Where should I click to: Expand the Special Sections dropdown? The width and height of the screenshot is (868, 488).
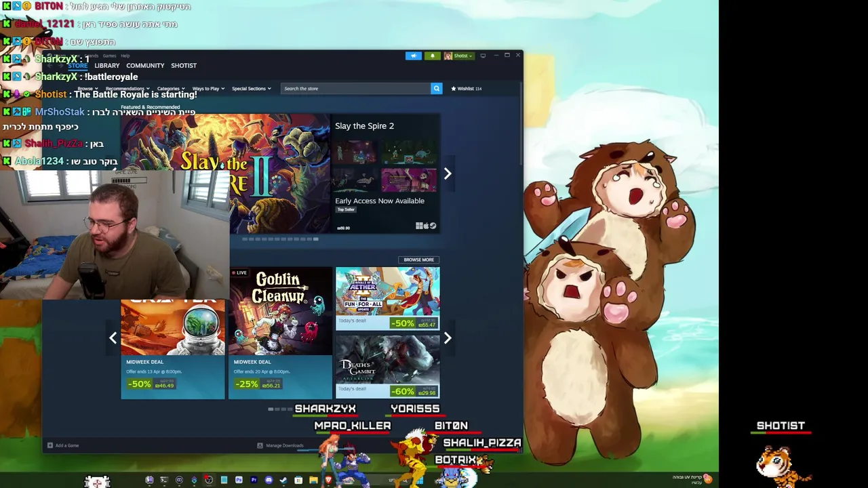pyautogui.click(x=251, y=89)
